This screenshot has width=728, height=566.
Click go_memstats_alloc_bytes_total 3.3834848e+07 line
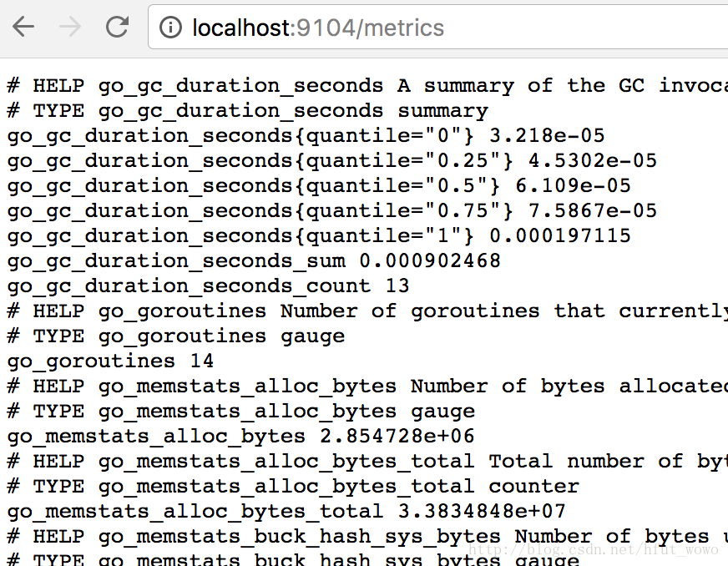pos(286,513)
